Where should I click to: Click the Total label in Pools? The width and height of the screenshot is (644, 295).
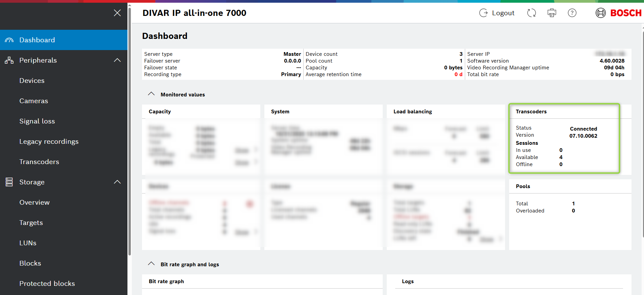522,204
